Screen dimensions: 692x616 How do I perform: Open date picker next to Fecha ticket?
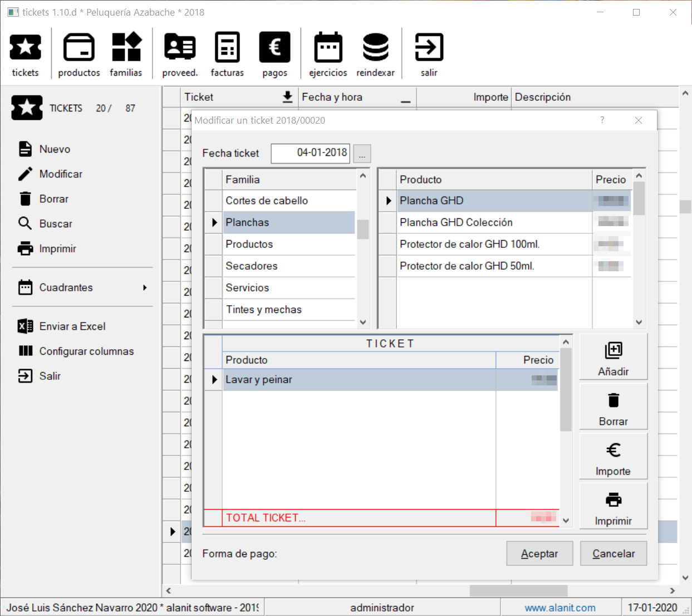coord(362,154)
